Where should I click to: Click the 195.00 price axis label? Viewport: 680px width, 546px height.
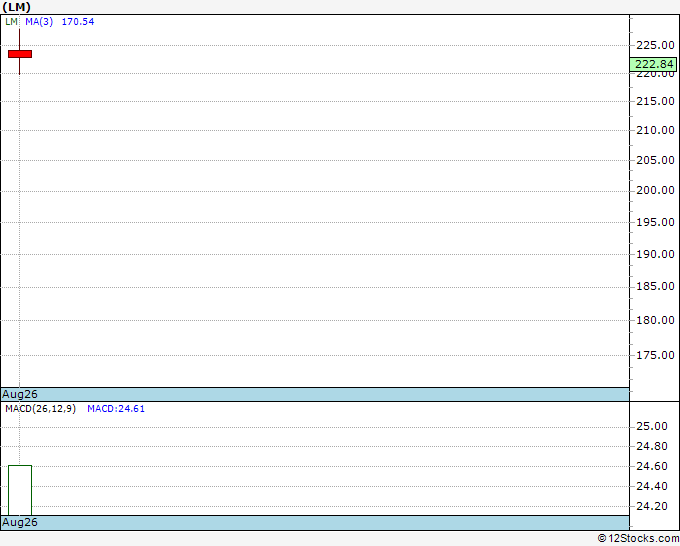tap(655, 222)
